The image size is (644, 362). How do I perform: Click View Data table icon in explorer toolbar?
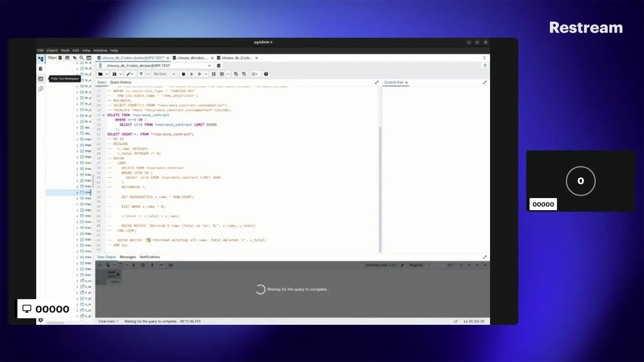pyautogui.click(x=67, y=58)
